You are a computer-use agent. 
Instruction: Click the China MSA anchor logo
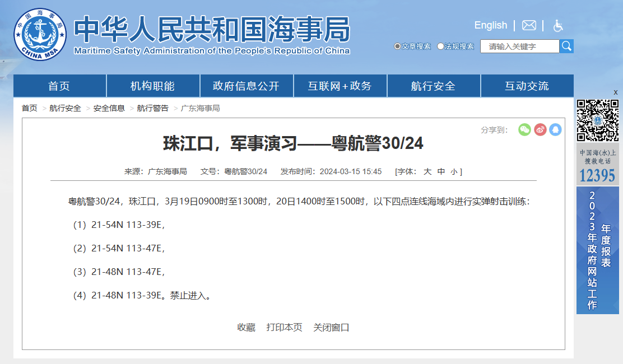40,35
